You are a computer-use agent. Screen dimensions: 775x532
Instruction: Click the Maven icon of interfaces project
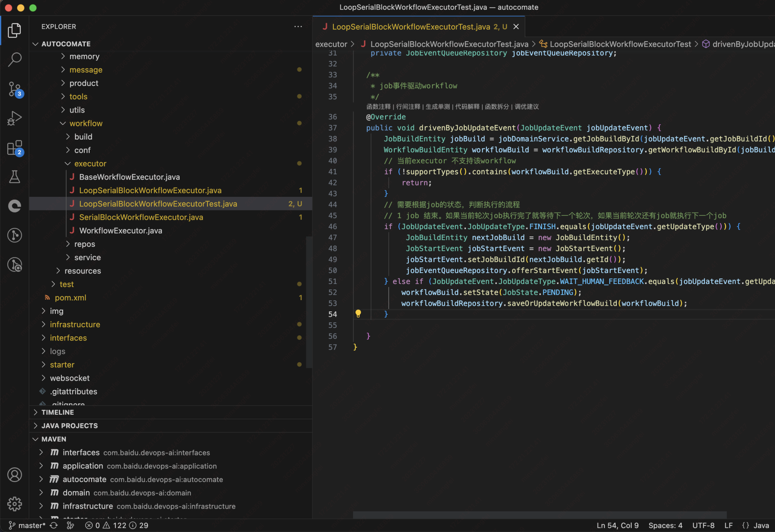pos(54,453)
